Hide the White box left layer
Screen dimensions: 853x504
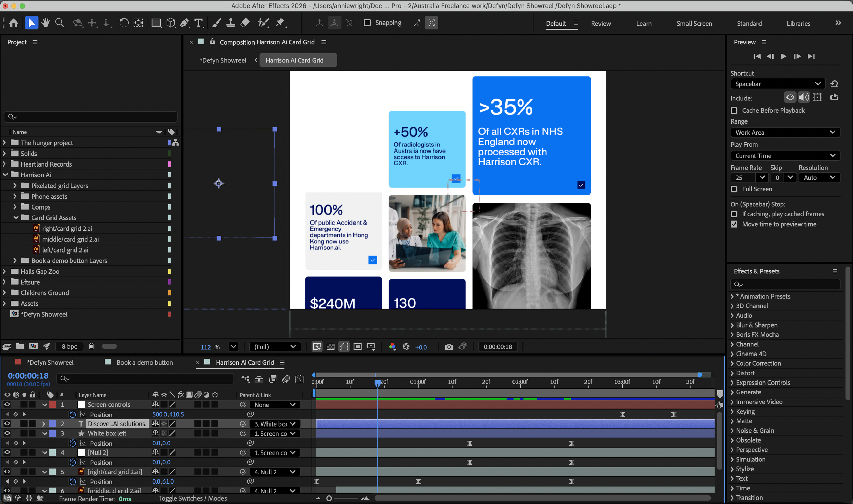(7, 433)
